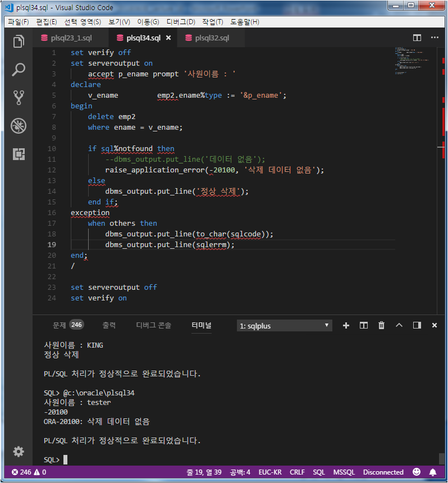Image resolution: width=448 pixels, height=483 pixels.
Task: Click the MSSQL status bar item
Action: tap(344, 472)
